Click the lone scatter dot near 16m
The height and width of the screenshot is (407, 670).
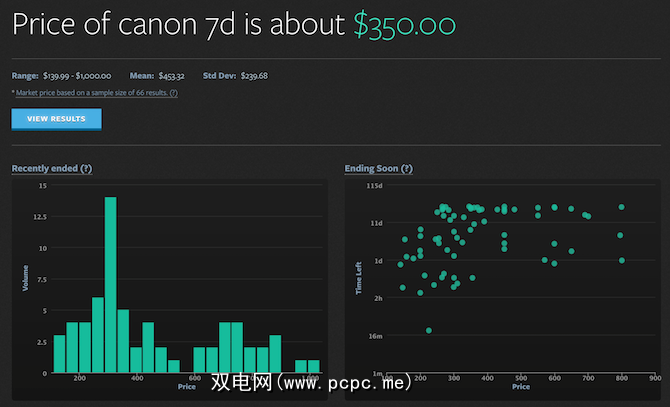pyautogui.click(x=429, y=330)
